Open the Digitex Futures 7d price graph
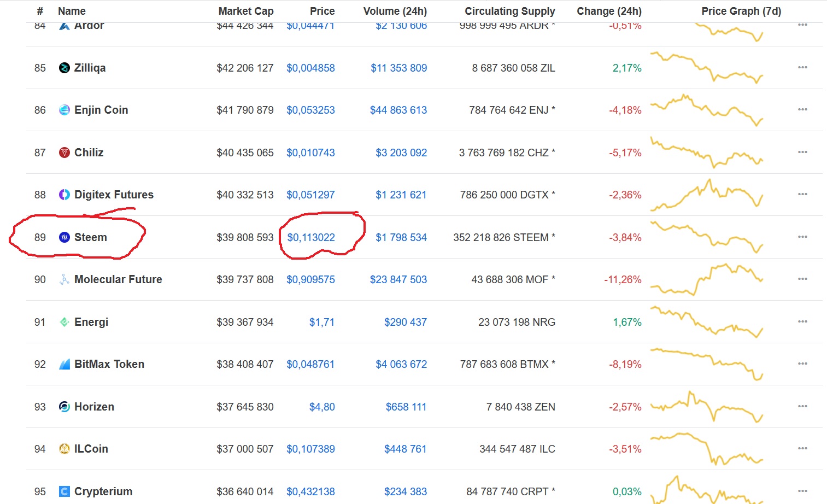Screen dimensions: 827x504 click(x=706, y=195)
